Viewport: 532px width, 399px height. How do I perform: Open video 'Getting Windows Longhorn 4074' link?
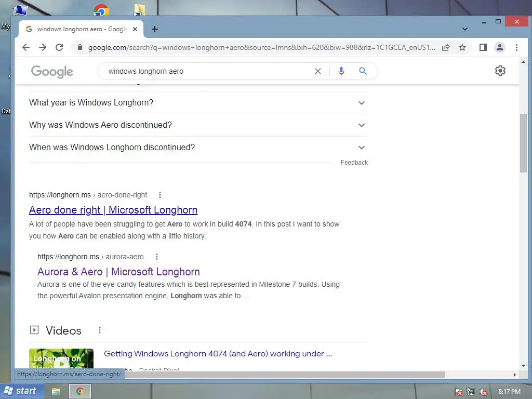click(x=218, y=353)
